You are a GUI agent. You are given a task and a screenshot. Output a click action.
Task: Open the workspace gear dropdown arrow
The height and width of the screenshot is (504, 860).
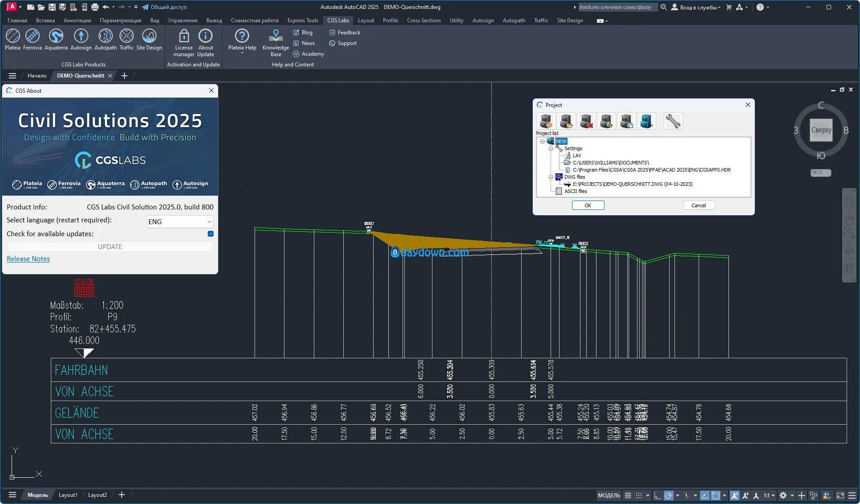point(792,496)
